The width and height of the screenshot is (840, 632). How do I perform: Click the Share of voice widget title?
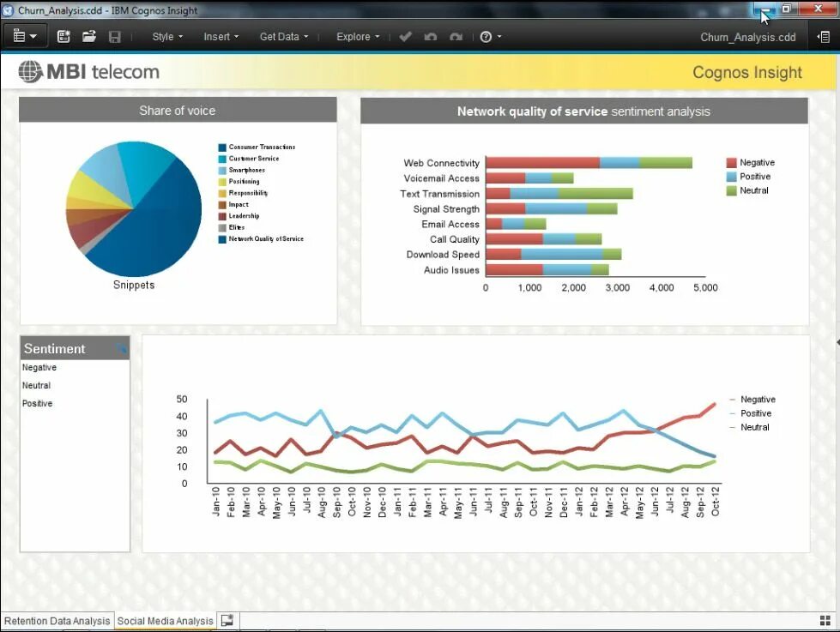pyautogui.click(x=178, y=111)
